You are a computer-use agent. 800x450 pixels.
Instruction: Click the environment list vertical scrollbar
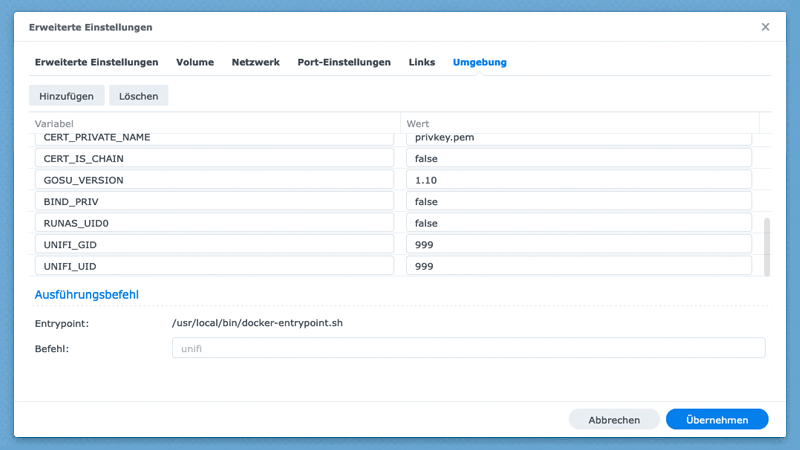click(x=767, y=245)
